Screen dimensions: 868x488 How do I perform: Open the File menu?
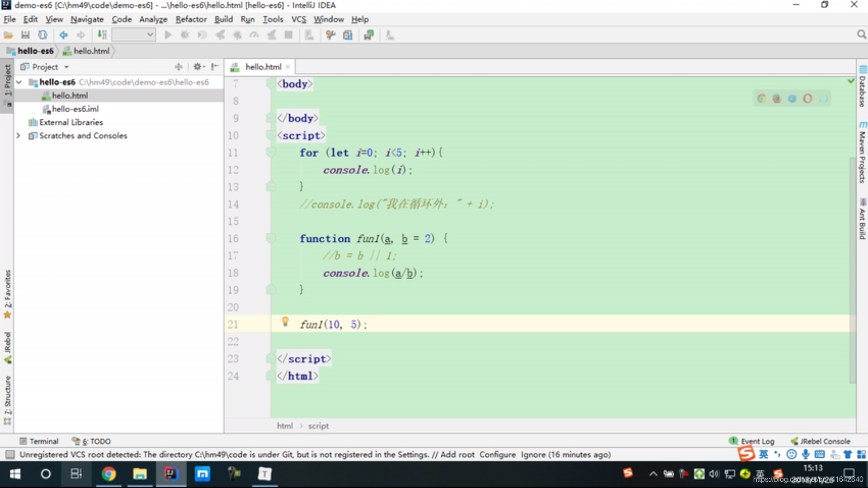[9, 19]
